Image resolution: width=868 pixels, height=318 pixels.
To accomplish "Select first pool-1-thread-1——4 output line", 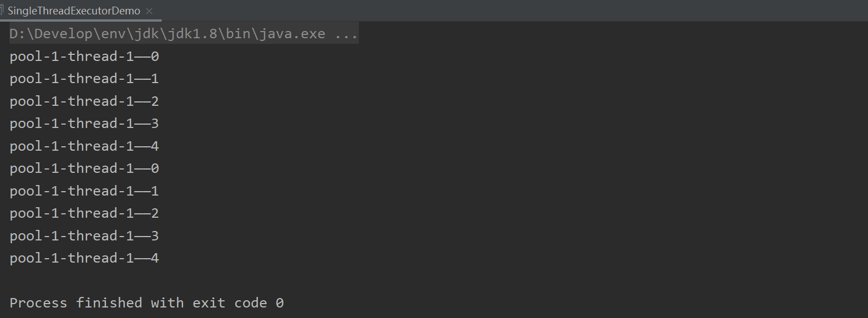I will [x=84, y=146].
